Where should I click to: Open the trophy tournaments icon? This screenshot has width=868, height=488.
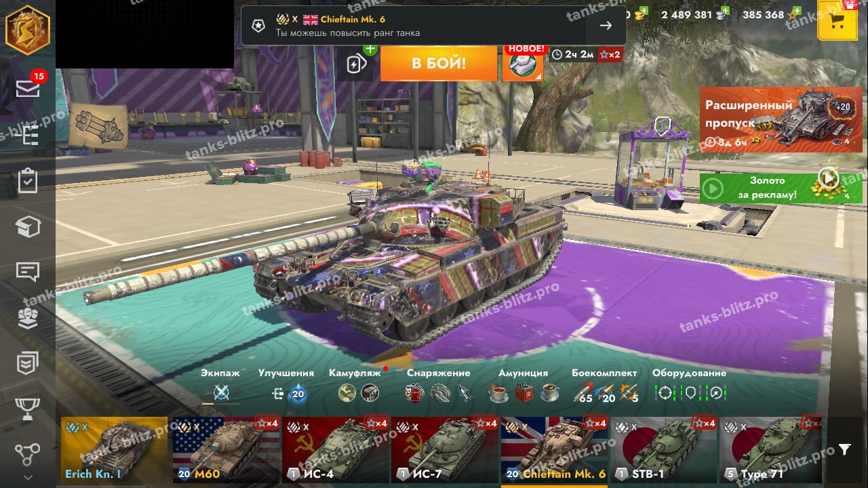[x=28, y=409]
